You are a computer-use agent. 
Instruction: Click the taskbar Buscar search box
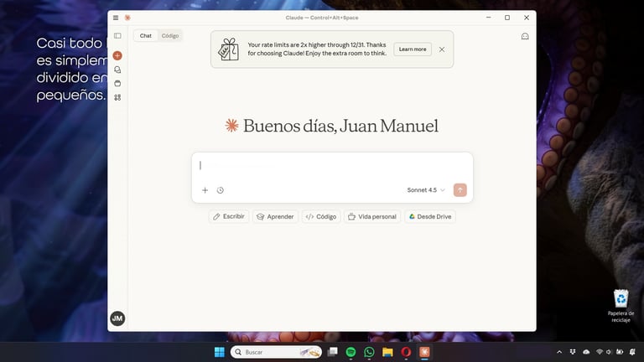276,352
